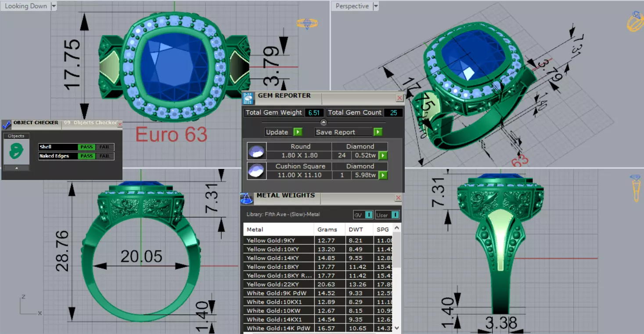Screen dimensions: 644x334
Task: Click the Perspective viewport title
Action: point(352,6)
